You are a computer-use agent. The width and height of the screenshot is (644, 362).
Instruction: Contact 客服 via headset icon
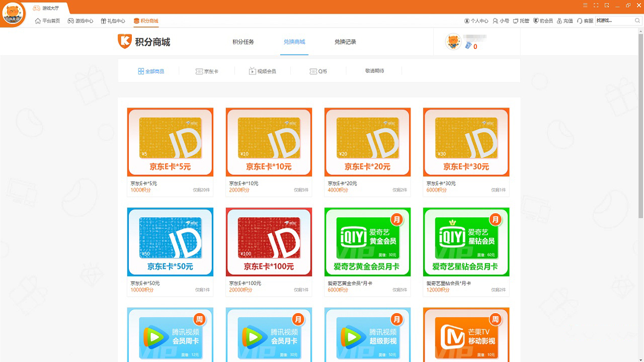click(x=580, y=21)
